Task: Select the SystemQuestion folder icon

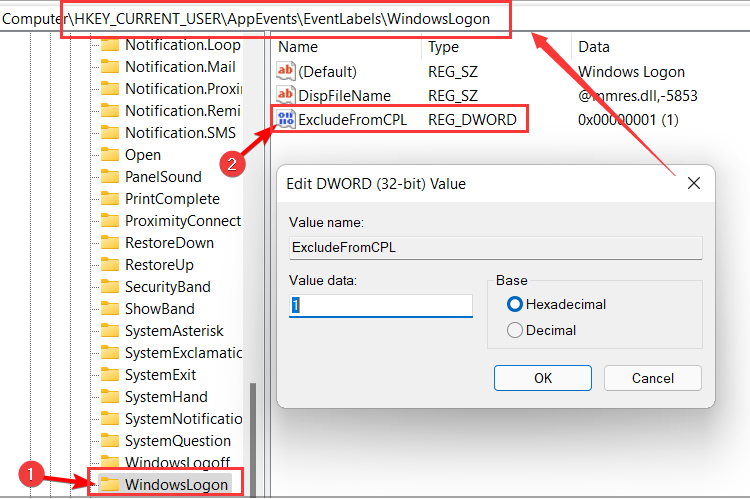Action: (x=110, y=441)
